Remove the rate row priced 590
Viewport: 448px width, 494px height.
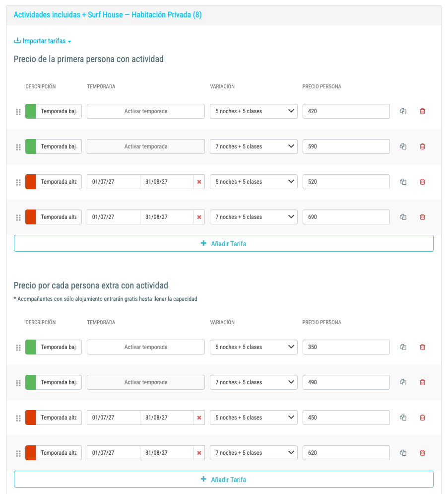(x=423, y=146)
